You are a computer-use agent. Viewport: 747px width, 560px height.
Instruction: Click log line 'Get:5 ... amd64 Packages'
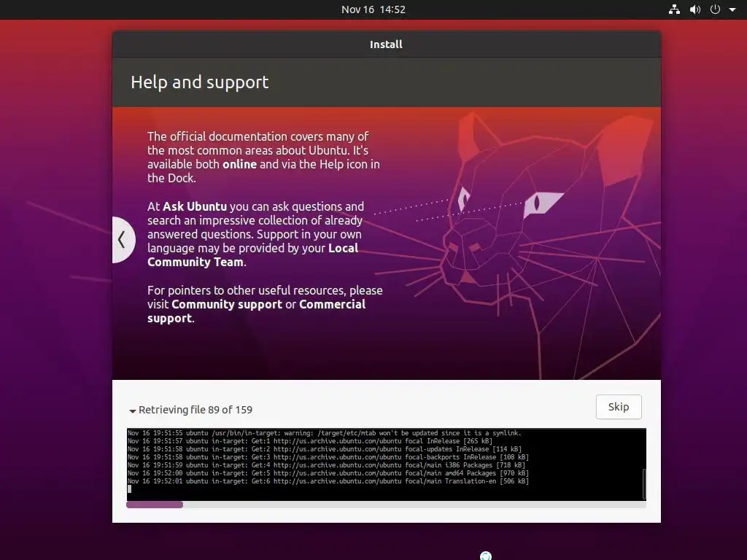tap(328, 473)
